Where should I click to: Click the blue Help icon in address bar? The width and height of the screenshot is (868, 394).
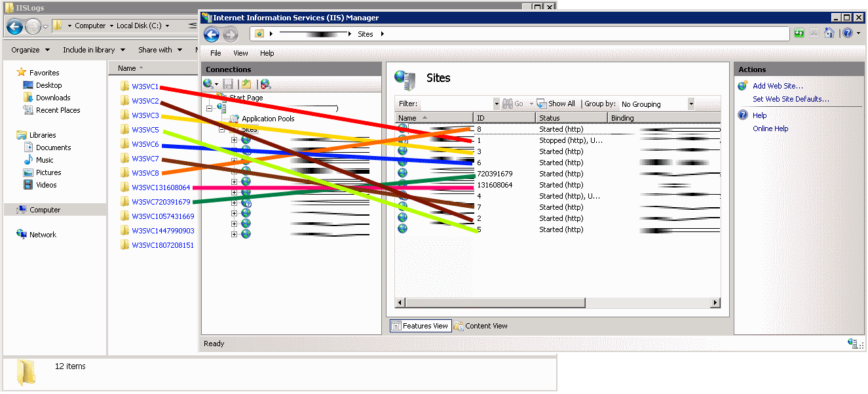coord(847,33)
